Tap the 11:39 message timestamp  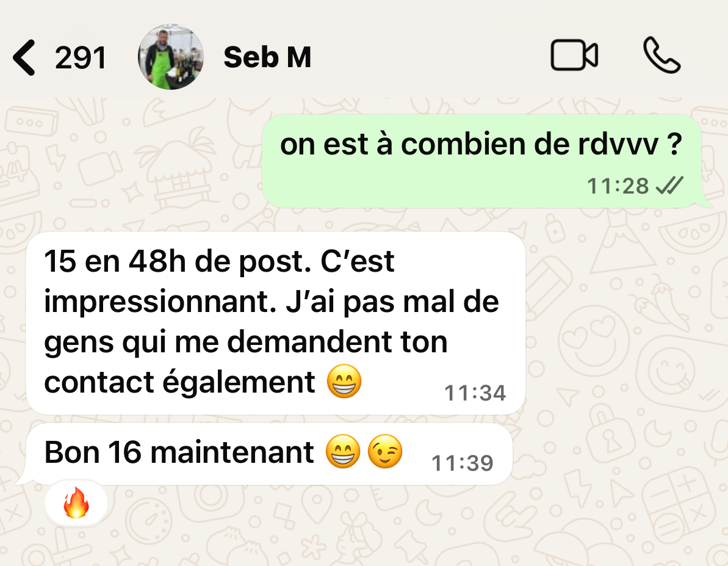coord(463,463)
